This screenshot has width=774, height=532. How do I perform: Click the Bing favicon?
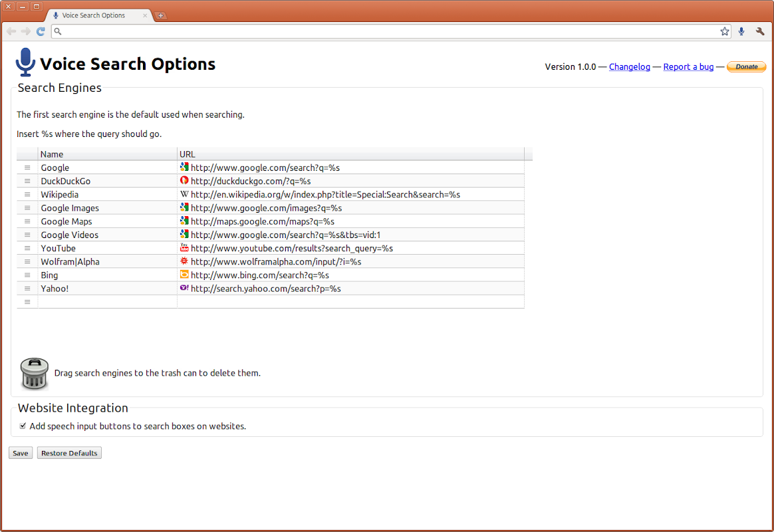tap(184, 275)
